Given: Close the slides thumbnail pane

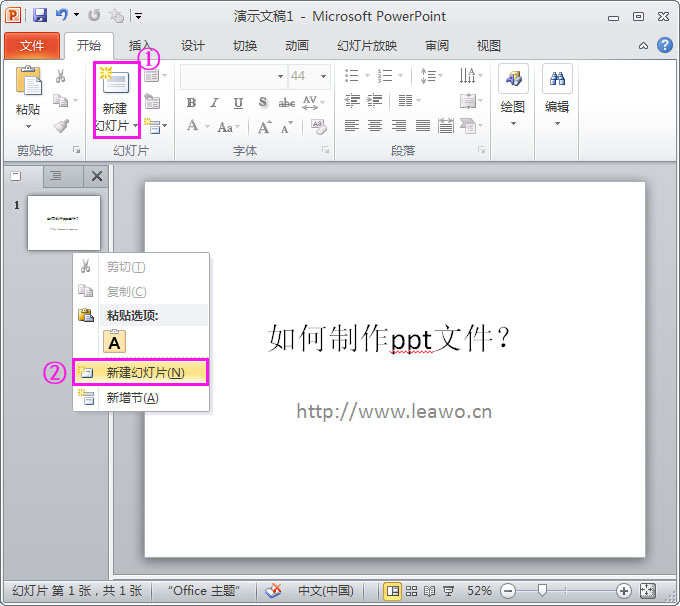Looking at the screenshot, I should pos(97,176).
